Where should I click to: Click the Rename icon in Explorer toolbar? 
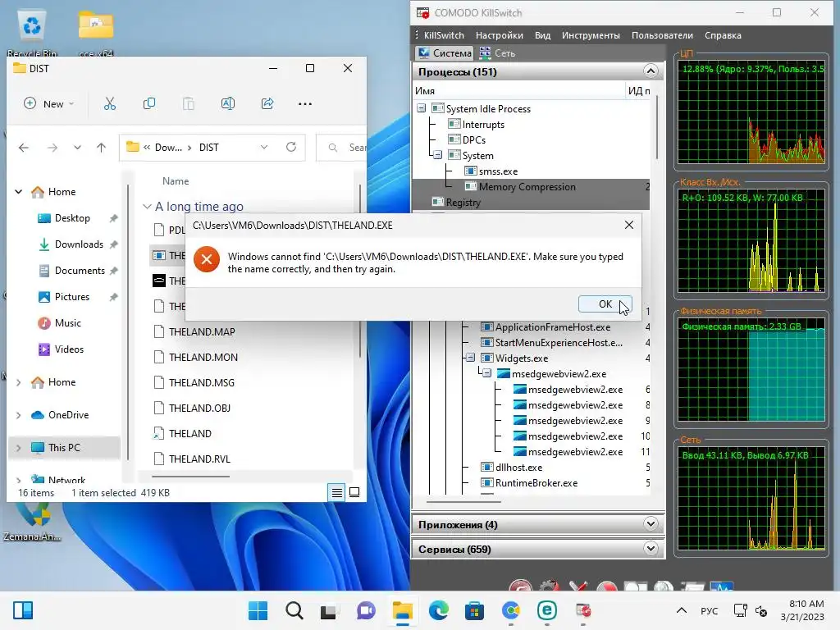(x=228, y=104)
